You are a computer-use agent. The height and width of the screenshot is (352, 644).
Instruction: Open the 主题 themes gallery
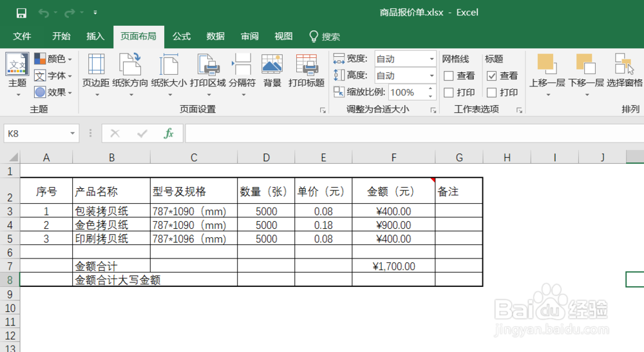click(x=17, y=75)
